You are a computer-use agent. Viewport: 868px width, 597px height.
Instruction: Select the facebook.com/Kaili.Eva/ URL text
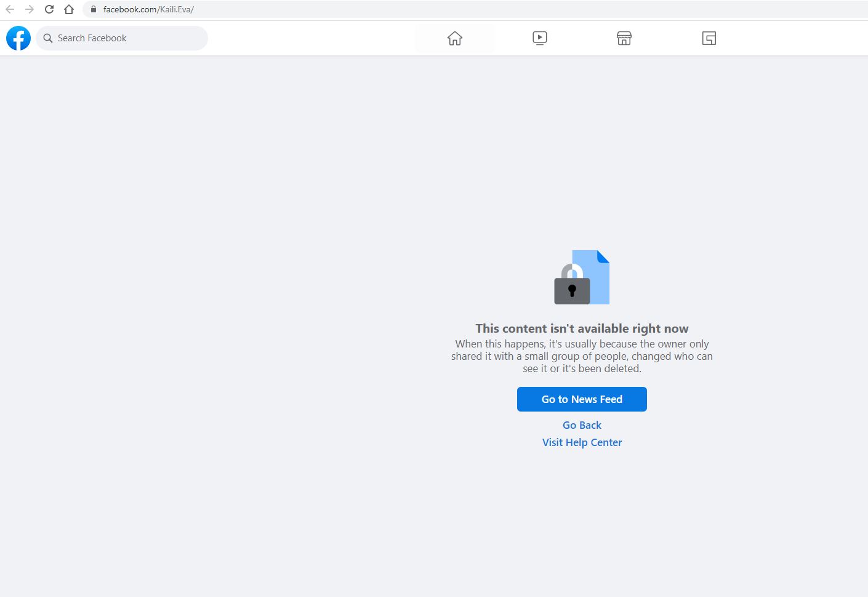pyautogui.click(x=148, y=9)
